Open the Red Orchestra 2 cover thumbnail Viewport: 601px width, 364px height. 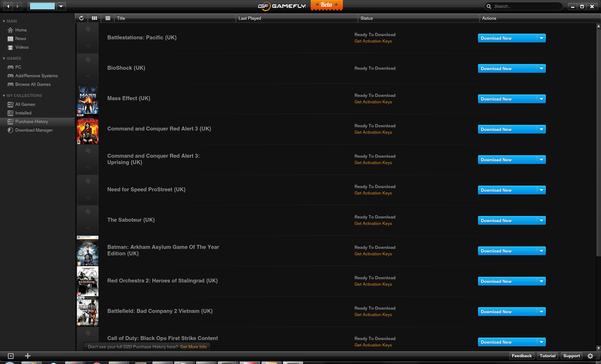pyautogui.click(x=88, y=281)
